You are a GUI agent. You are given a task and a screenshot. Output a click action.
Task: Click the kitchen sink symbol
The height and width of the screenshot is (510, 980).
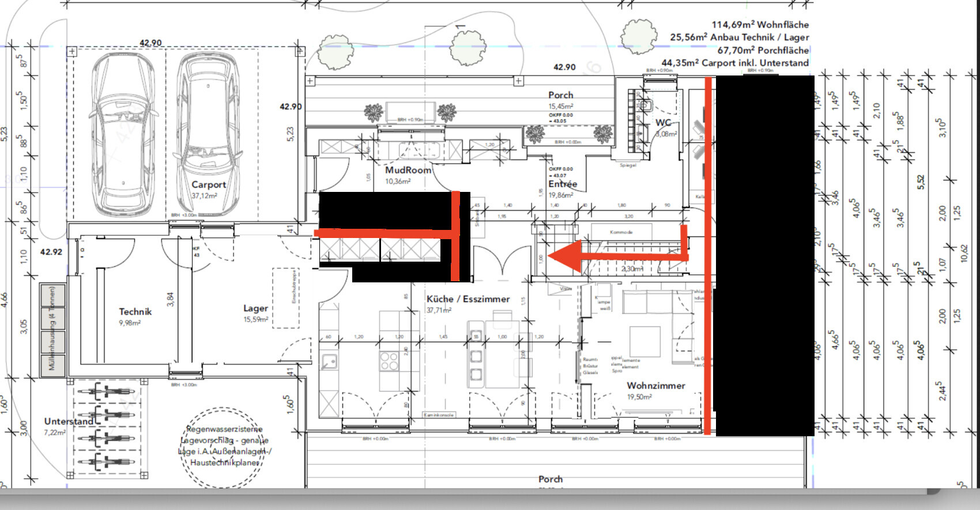pyautogui.click(x=330, y=362)
